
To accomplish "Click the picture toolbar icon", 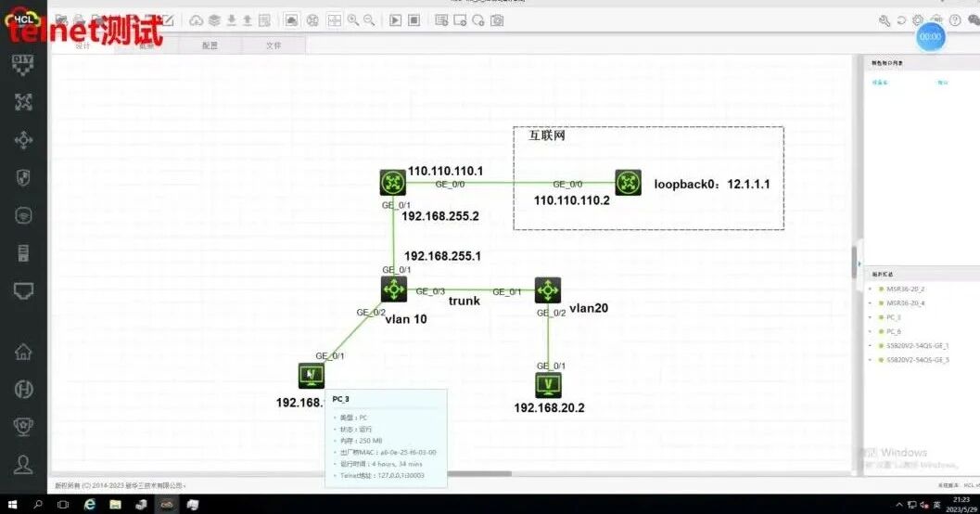I will [291, 20].
